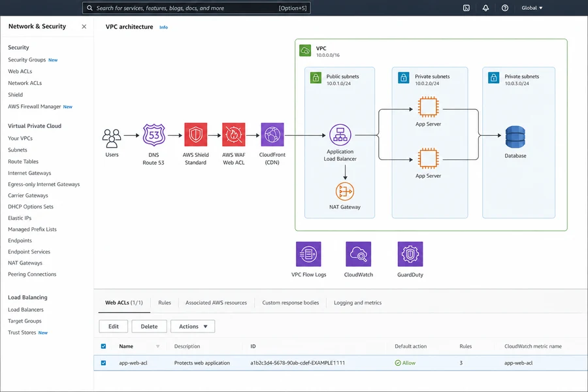Click the search magnifier icon

pyautogui.click(x=90, y=8)
